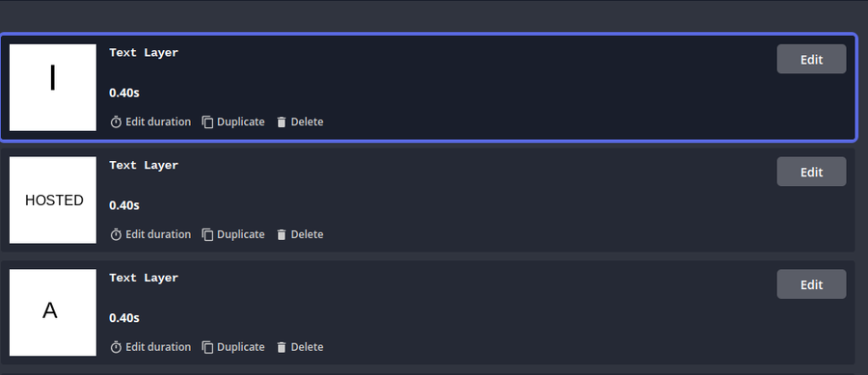The width and height of the screenshot is (868, 375).
Task: Click trash icon on the "I" layer
Action: click(282, 122)
